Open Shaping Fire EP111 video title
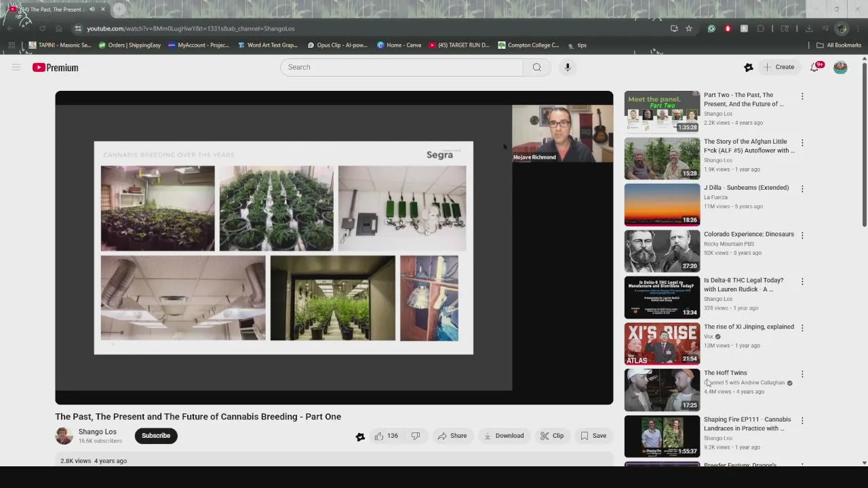This screenshot has height=488, width=868. tap(747, 424)
